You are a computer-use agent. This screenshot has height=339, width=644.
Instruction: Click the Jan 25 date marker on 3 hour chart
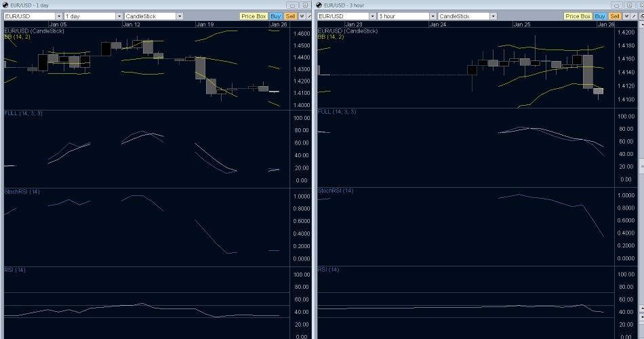pos(521,24)
